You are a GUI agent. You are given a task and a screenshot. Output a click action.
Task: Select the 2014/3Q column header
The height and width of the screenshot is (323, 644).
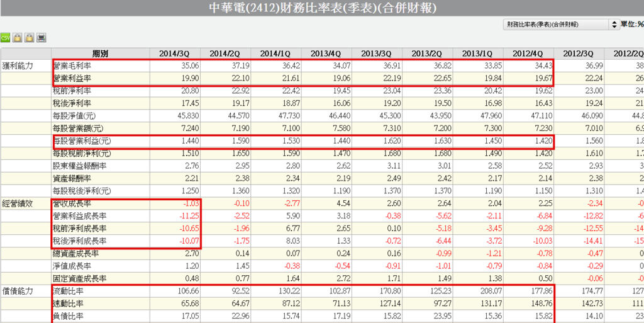coord(175,54)
